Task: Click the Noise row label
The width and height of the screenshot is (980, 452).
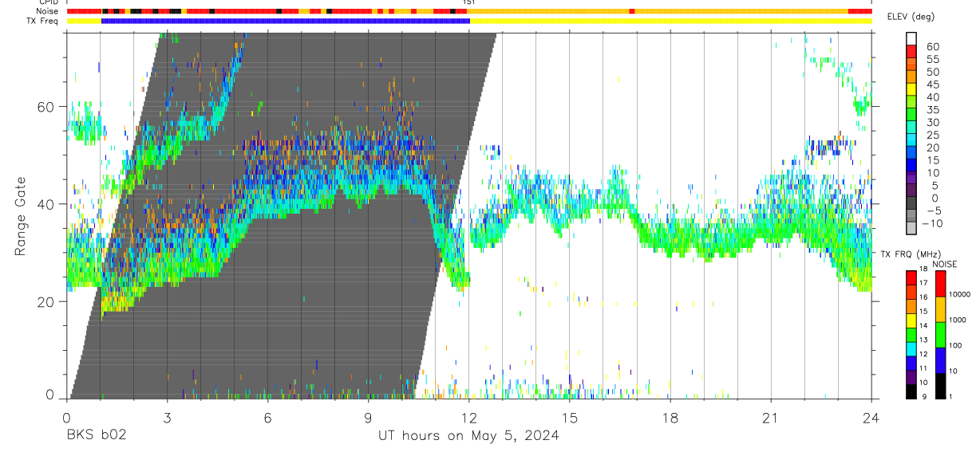Action: (47, 12)
